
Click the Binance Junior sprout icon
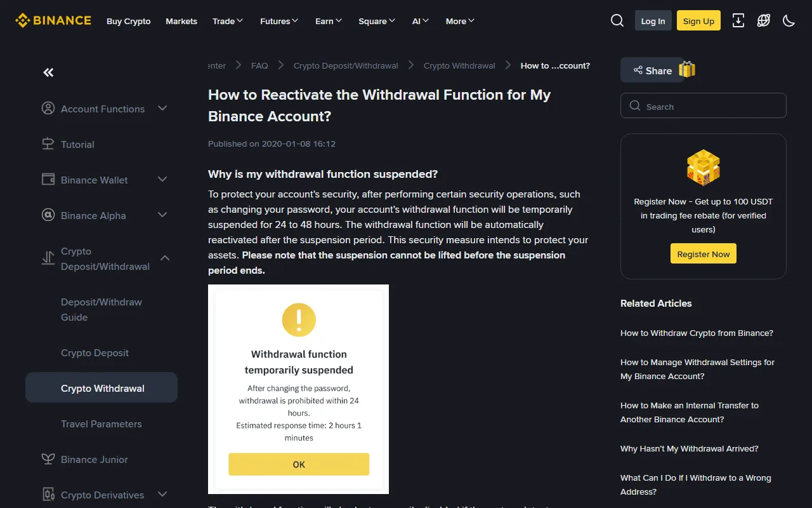(48, 458)
